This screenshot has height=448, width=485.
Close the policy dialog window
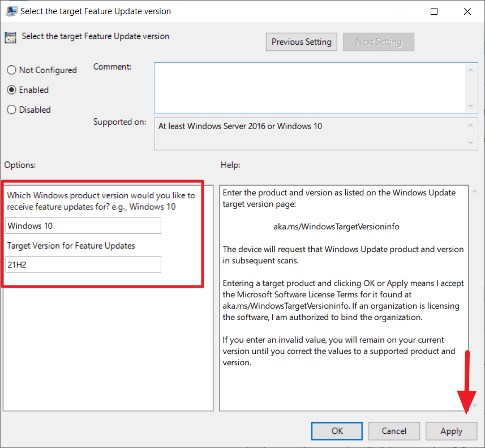(x=467, y=11)
